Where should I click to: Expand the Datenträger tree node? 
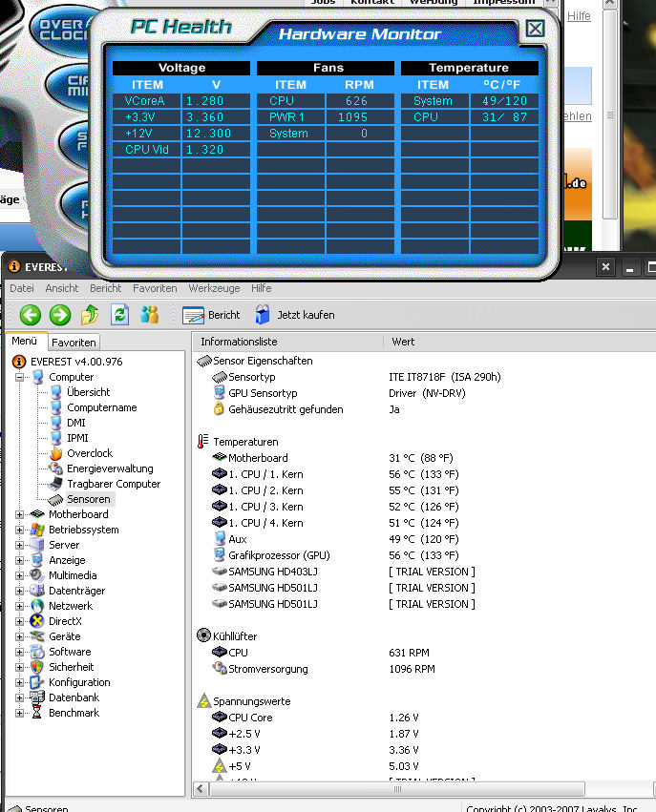[20, 591]
